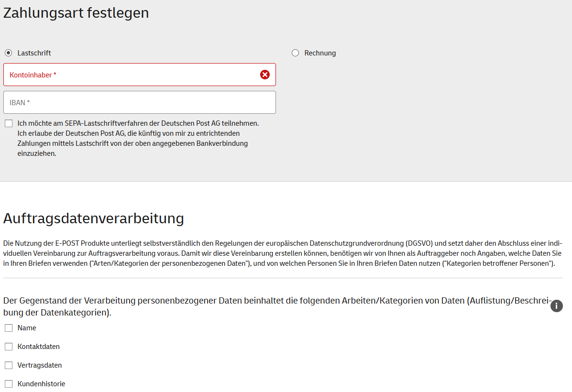Click the red error icon in Kontoinhaber field

265,75
